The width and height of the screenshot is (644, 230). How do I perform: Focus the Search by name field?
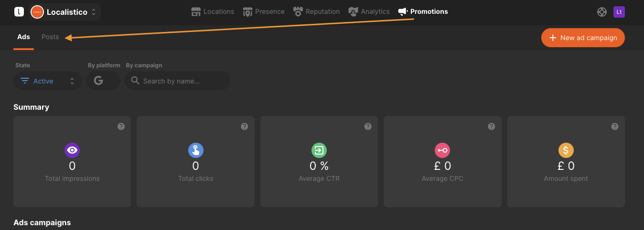tap(177, 81)
